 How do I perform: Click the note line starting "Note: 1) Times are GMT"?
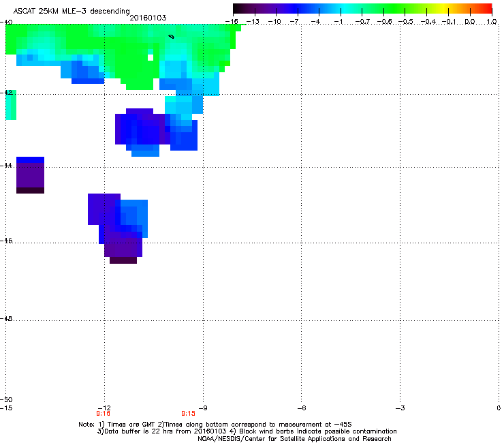click(x=215, y=425)
